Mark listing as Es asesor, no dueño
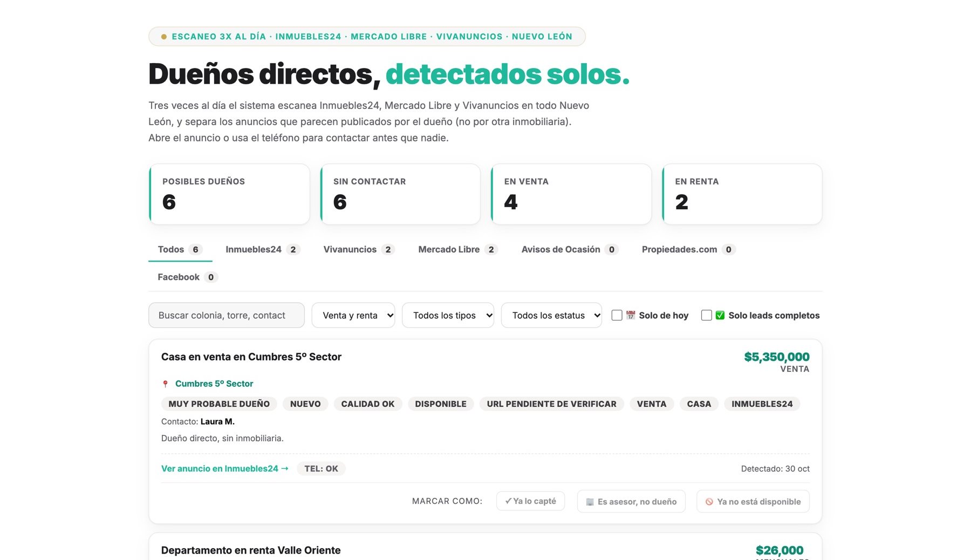The width and height of the screenshot is (971, 560). [x=631, y=502]
